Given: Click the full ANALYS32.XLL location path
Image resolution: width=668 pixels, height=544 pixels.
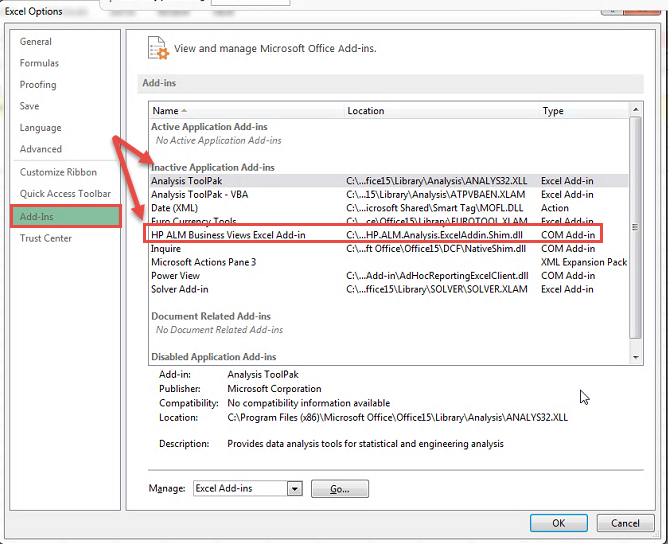Looking at the screenshot, I should pyautogui.click(x=397, y=417).
